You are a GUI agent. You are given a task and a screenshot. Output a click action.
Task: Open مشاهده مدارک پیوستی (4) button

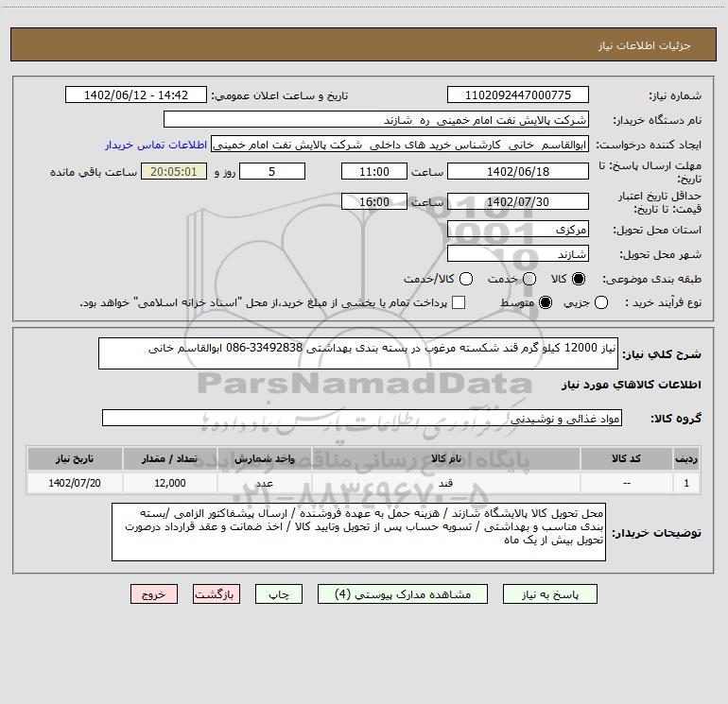(x=403, y=594)
